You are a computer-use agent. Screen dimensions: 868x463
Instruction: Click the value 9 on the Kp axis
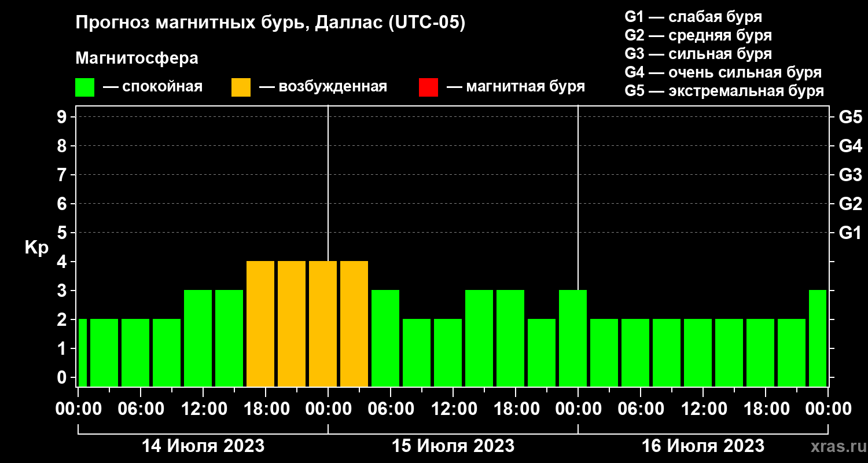(62, 117)
